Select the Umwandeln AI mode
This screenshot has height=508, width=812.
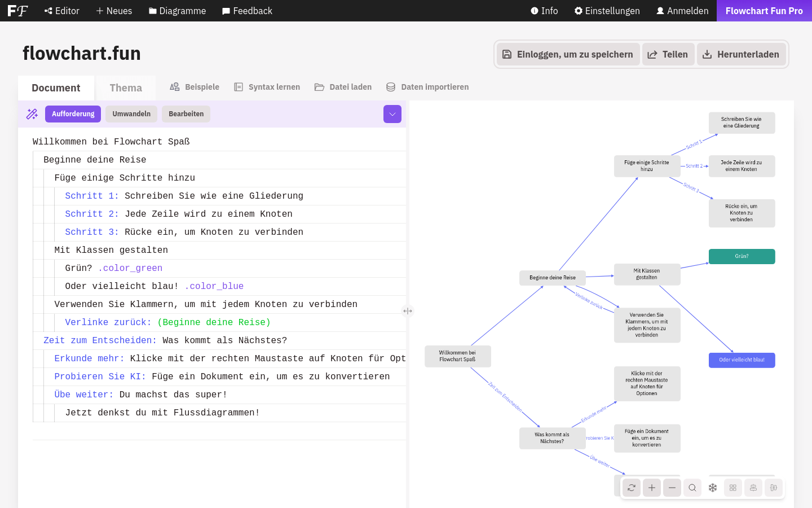(131, 114)
